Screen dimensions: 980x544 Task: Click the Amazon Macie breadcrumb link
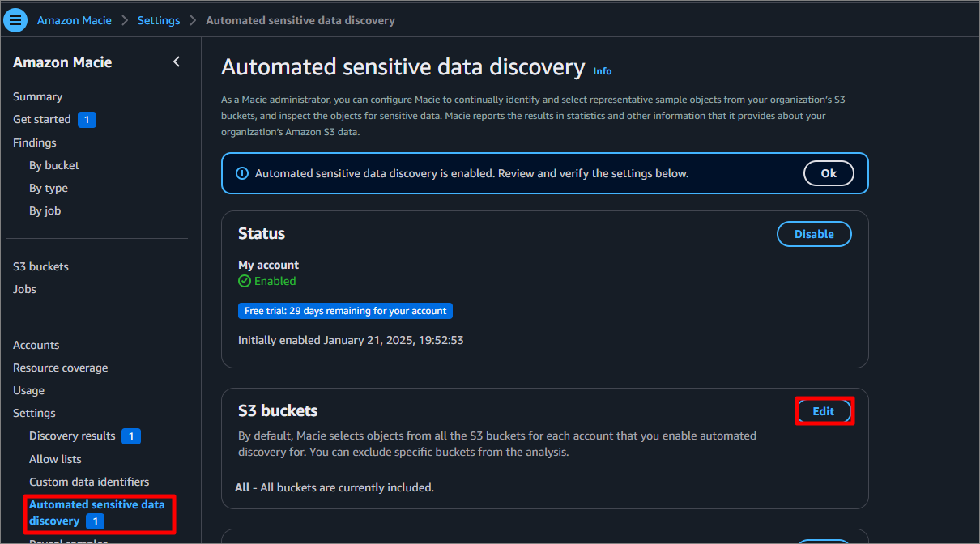pos(75,20)
